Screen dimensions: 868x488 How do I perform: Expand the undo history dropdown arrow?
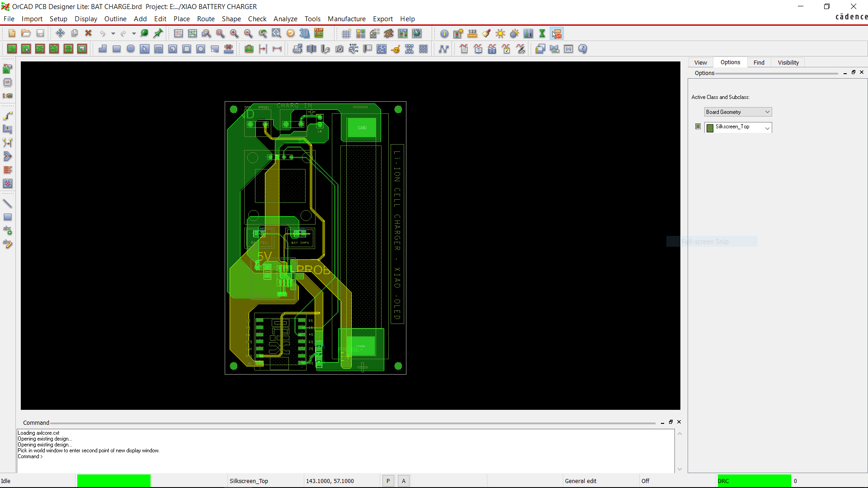(113, 33)
